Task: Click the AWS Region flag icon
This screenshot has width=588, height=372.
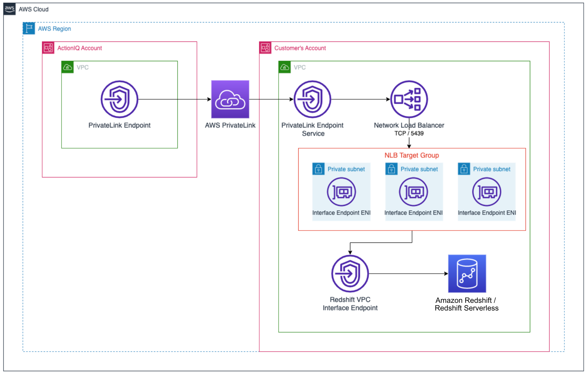Action: pyautogui.click(x=29, y=28)
